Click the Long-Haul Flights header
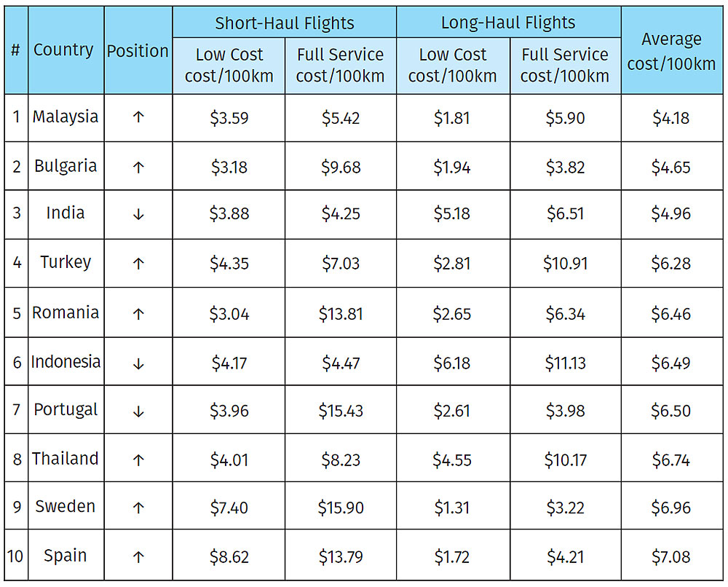728x587 pixels. pyautogui.click(x=508, y=23)
